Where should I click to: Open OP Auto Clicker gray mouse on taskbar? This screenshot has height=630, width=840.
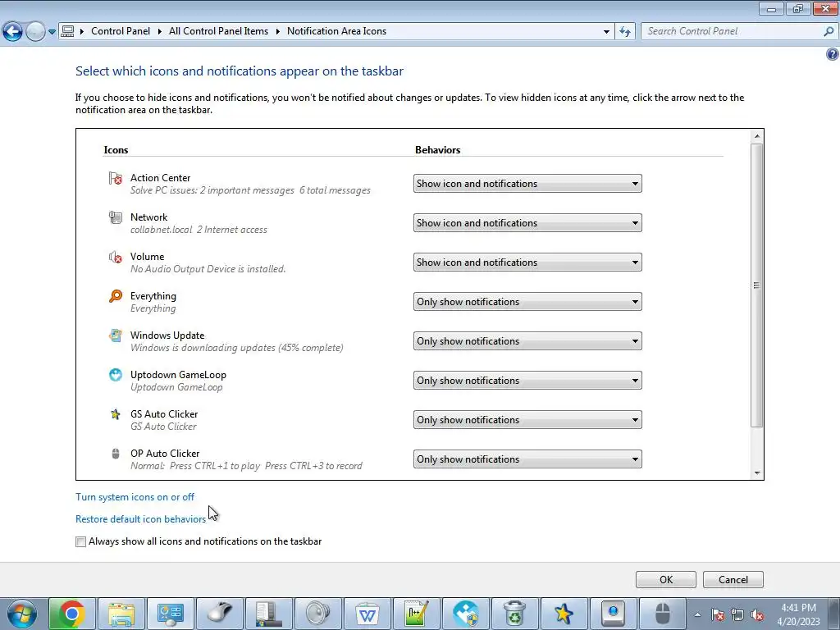coord(663,614)
